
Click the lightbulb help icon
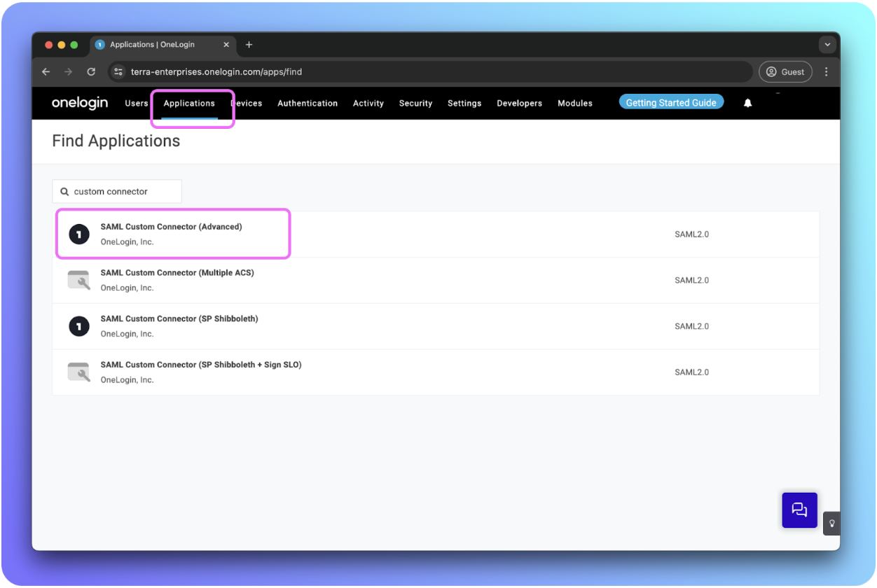tap(831, 523)
